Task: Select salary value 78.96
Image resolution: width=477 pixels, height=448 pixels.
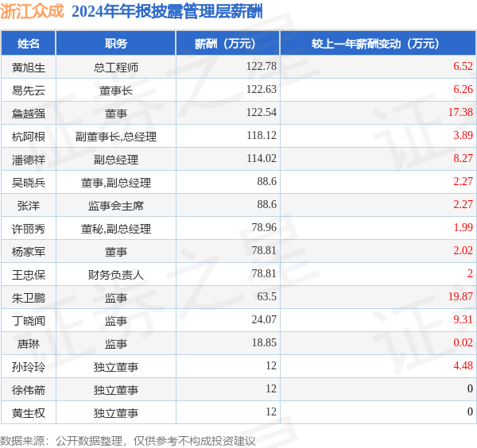Action: [x=264, y=228]
